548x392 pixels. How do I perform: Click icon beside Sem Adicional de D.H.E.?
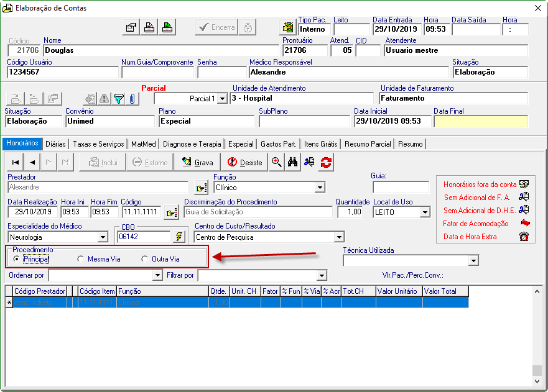click(x=524, y=210)
